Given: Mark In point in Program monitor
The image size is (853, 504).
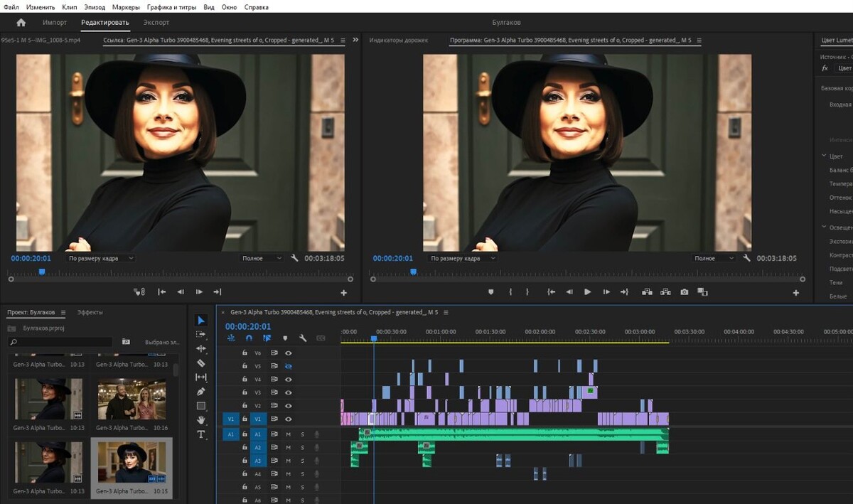Looking at the screenshot, I should [510, 292].
